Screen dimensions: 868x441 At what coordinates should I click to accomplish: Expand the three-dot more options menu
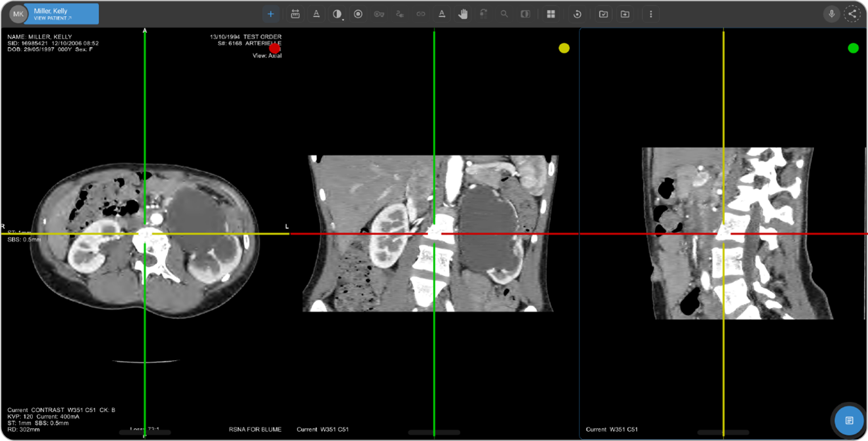pos(651,14)
